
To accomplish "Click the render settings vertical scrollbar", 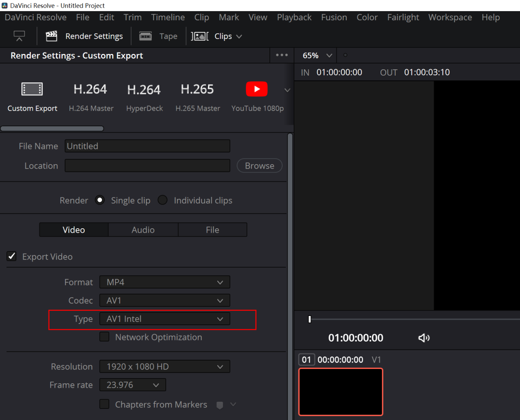I will (x=290, y=276).
